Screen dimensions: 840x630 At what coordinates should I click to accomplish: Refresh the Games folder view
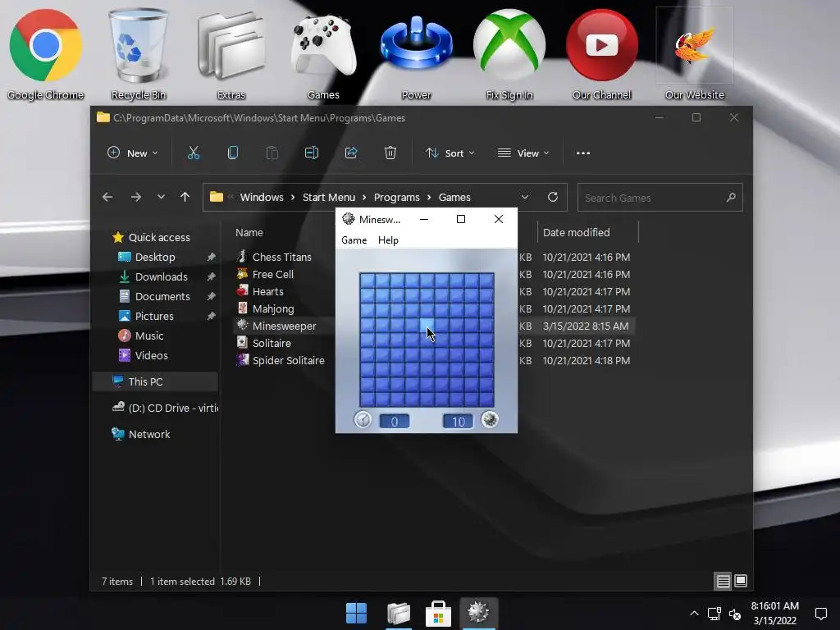coord(553,197)
